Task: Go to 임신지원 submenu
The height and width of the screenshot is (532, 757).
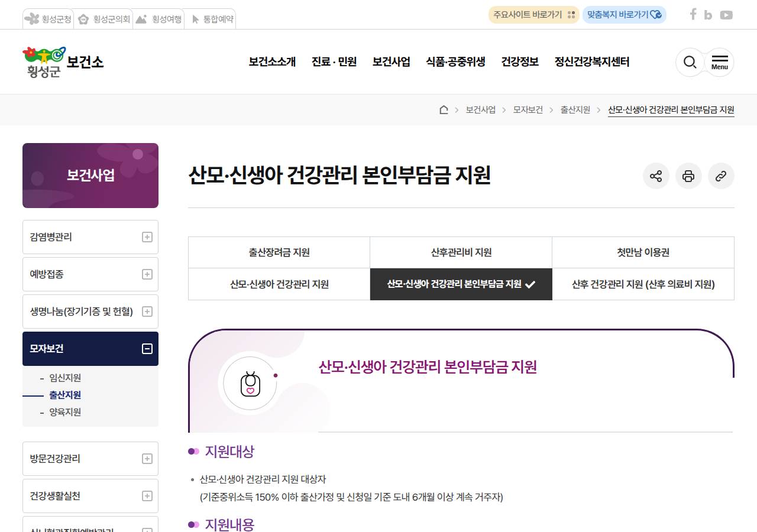Action: coord(65,378)
